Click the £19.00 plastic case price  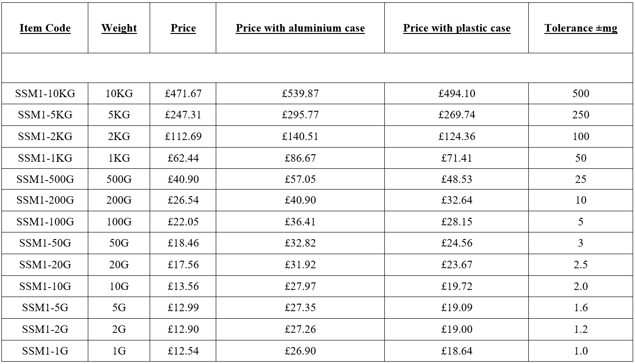(x=457, y=329)
